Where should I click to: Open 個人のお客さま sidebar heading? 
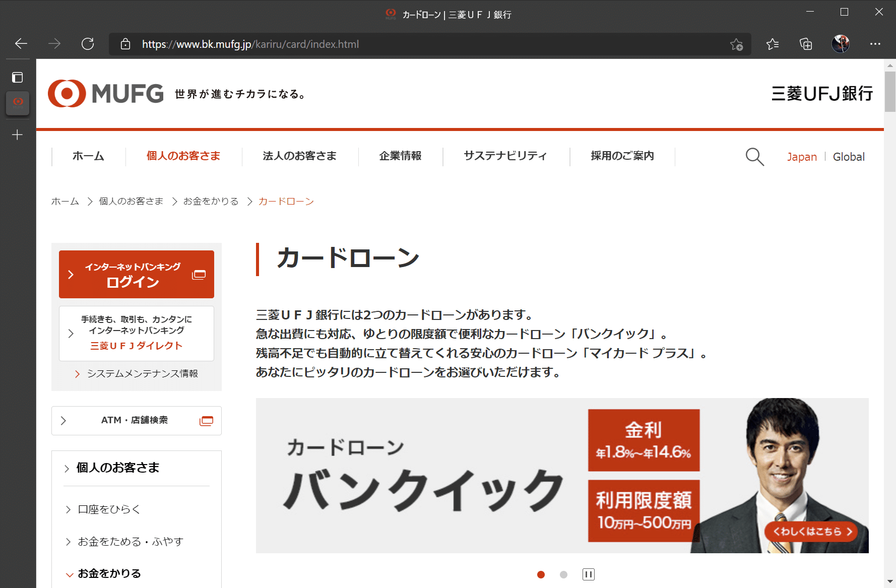117,468
